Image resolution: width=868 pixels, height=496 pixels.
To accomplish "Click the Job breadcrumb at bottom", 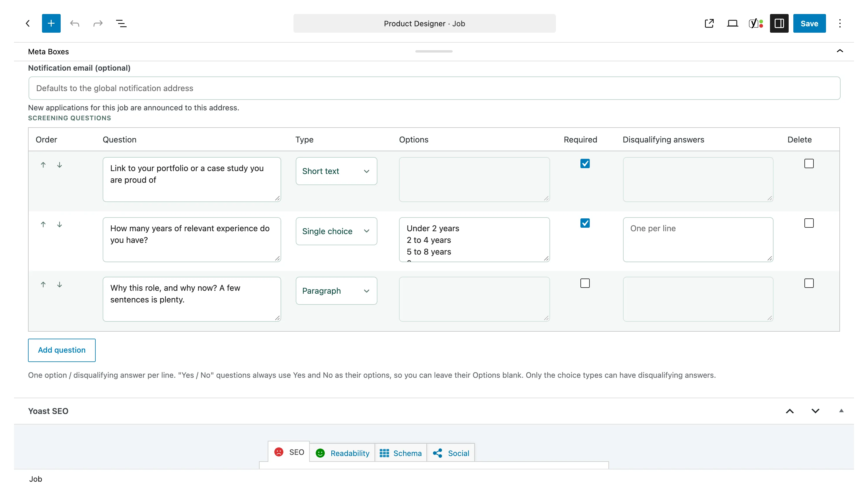I will [35, 479].
